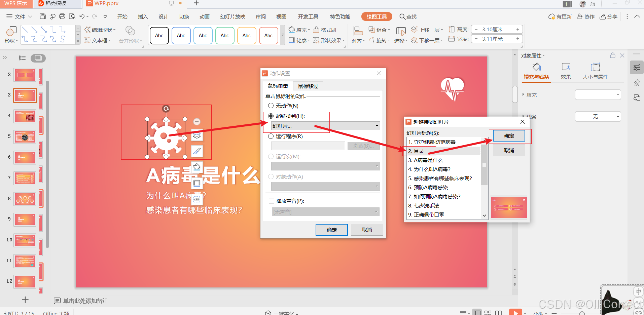Click the layers floating icon beside shape
Image resolution: width=644 pixels, height=315 pixels.
tap(197, 135)
